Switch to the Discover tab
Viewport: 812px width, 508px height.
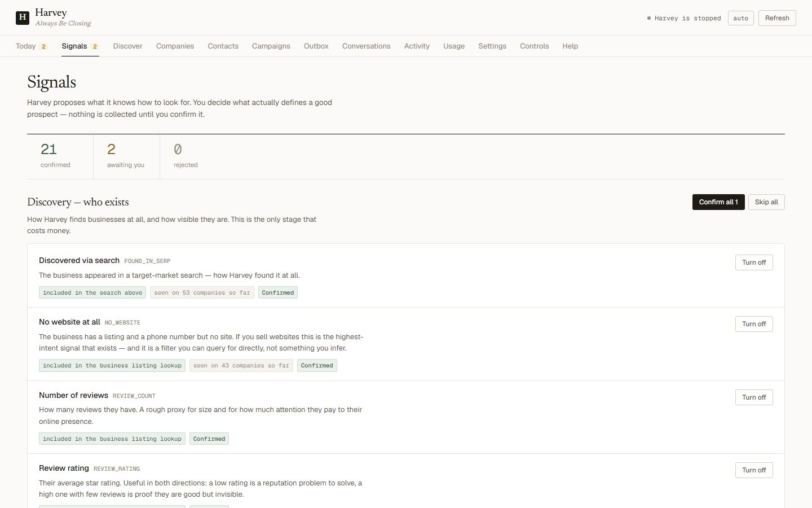tap(127, 46)
